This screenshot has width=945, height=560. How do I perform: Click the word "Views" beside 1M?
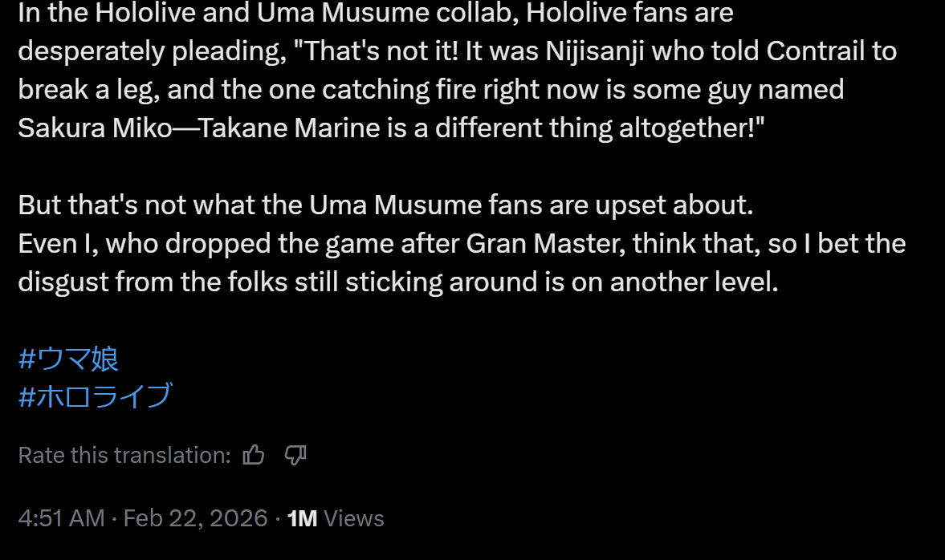pos(354,518)
